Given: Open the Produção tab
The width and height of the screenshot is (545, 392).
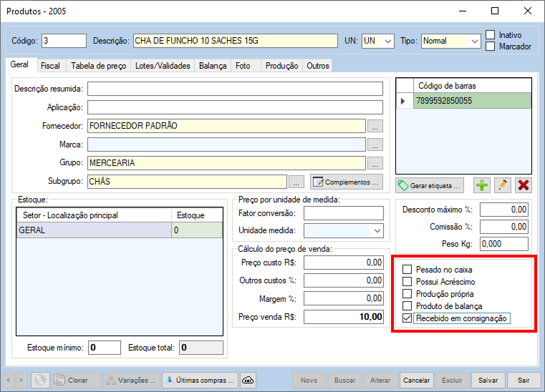Looking at the screenshot, I should (282, 66).
